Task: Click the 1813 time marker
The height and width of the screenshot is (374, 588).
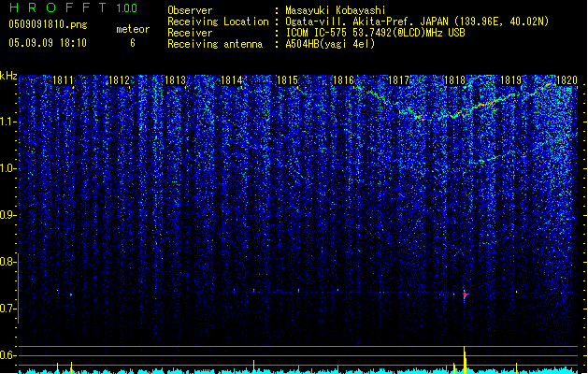Action: [x=175, y=80]
